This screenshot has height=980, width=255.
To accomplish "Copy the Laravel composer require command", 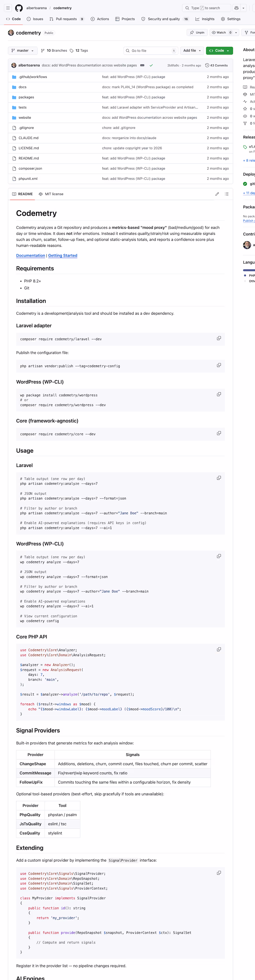I will [x=219, y=338].
